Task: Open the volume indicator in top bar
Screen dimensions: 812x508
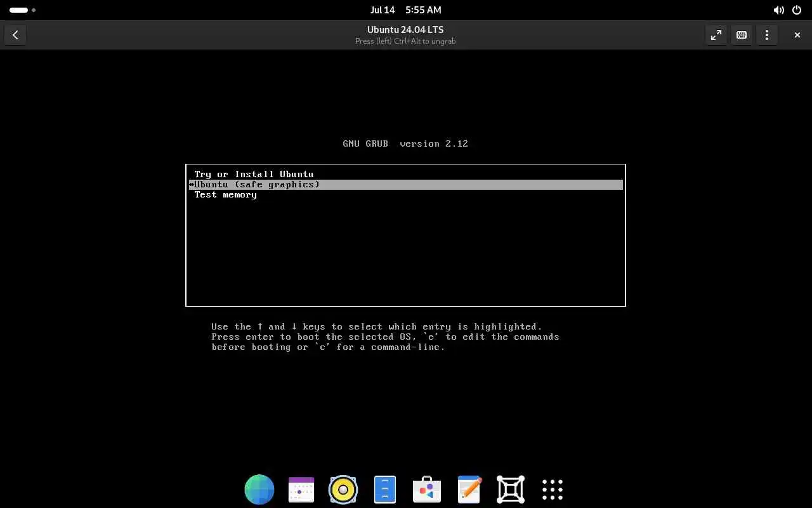Action: [779, 10]
